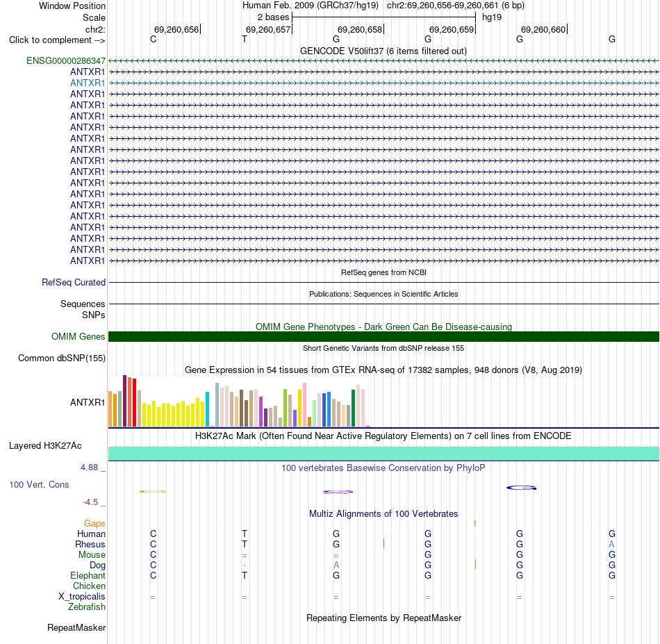Click the dark green OMIM gene bar
660x644 pixels.
(x=384, y=336)
